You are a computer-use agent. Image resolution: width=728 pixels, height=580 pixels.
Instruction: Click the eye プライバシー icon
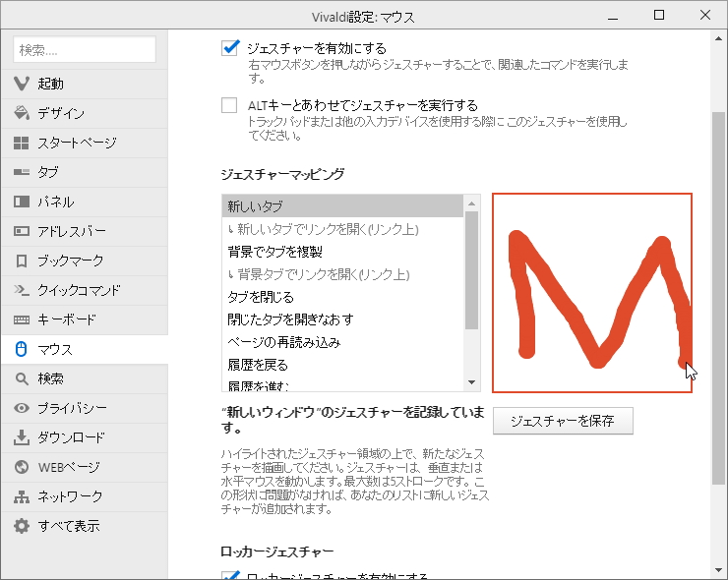click(22, 408)
